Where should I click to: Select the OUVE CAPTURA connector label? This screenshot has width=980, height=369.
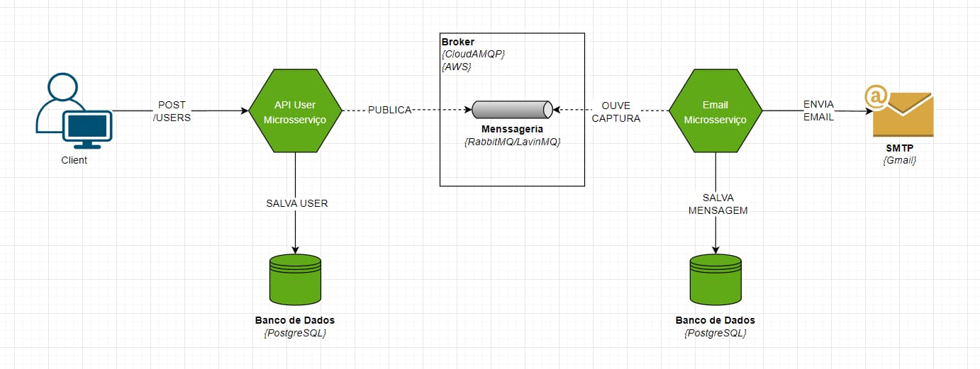(x=616, y=112)
